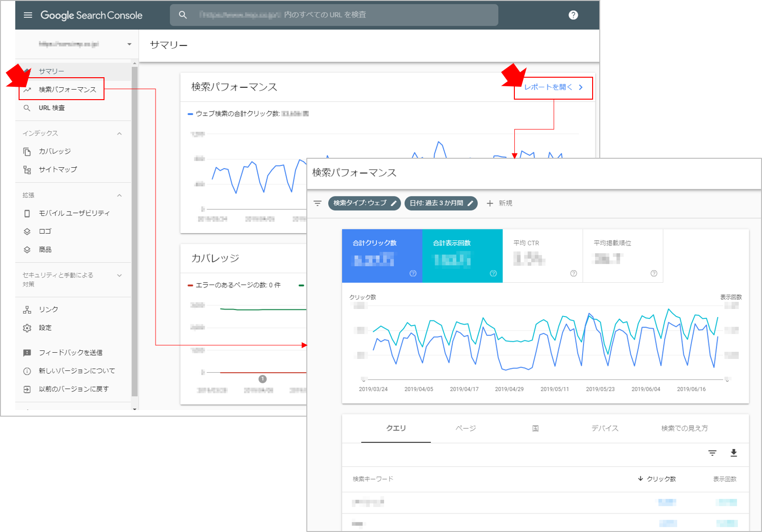Expand セキュリティと手動による対策 section

[x=119, y=276]
